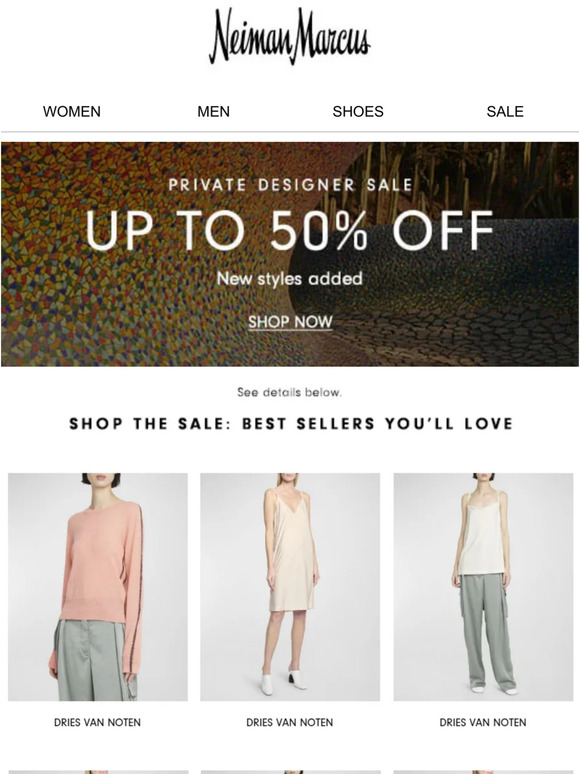Click Dries Van Noten label under pink sweater

pos(97,722)
